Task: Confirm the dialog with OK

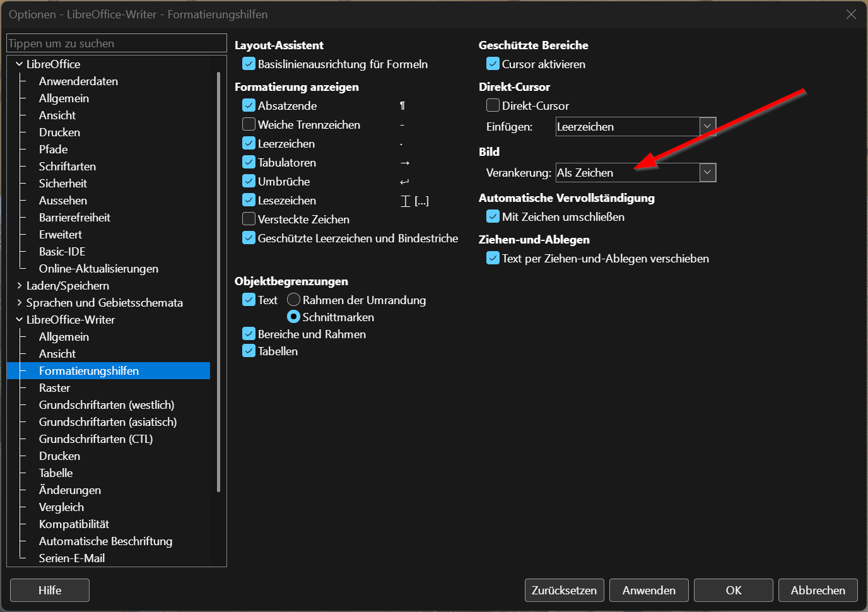Action: pos(734,591)
